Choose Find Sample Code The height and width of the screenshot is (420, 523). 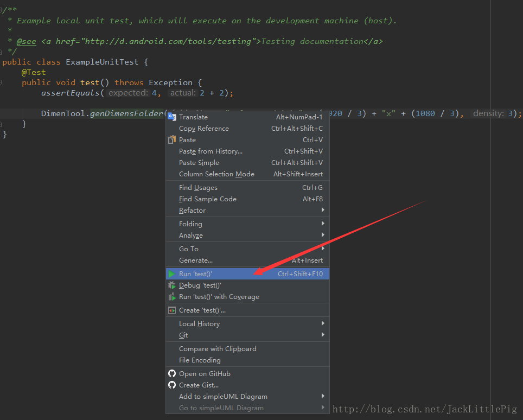(x=247, y=199)
